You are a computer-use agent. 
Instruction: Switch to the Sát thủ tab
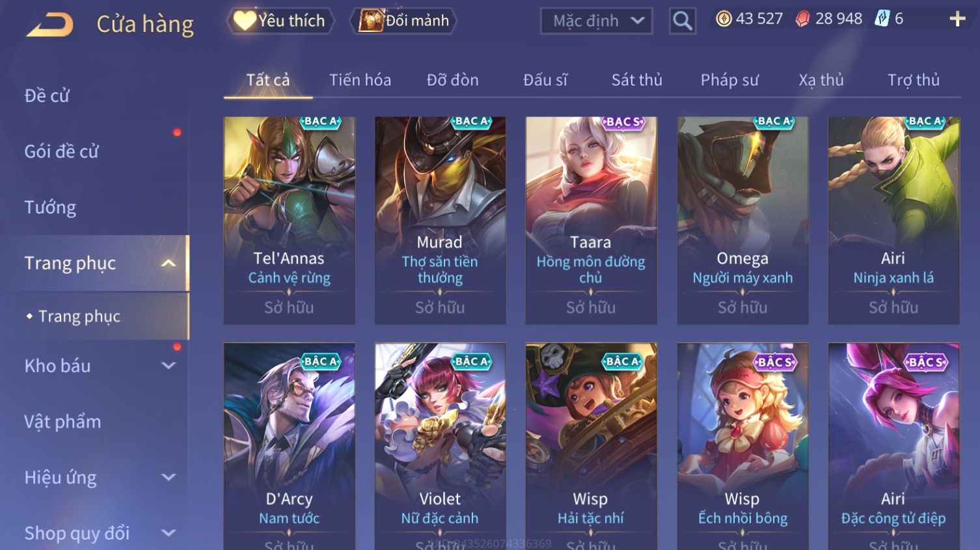(636, 80)
